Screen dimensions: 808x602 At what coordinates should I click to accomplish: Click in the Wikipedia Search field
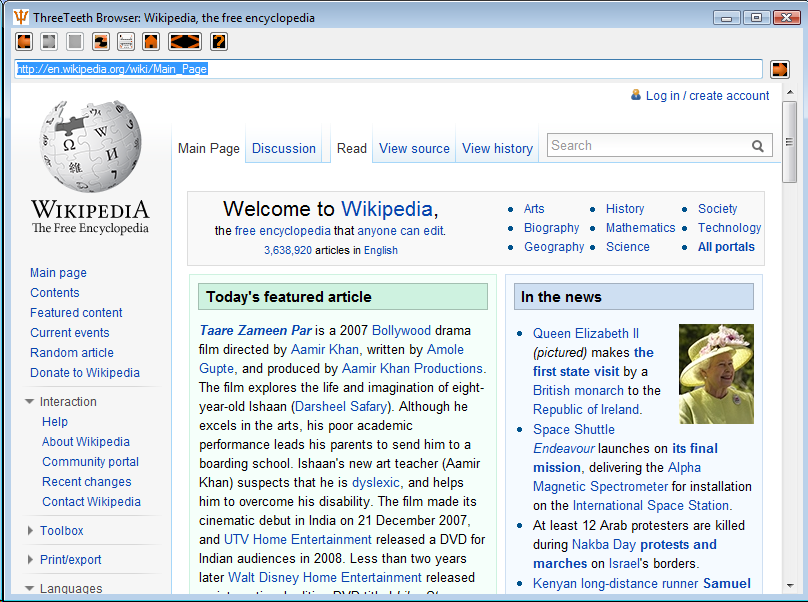(x=649, y=145)
